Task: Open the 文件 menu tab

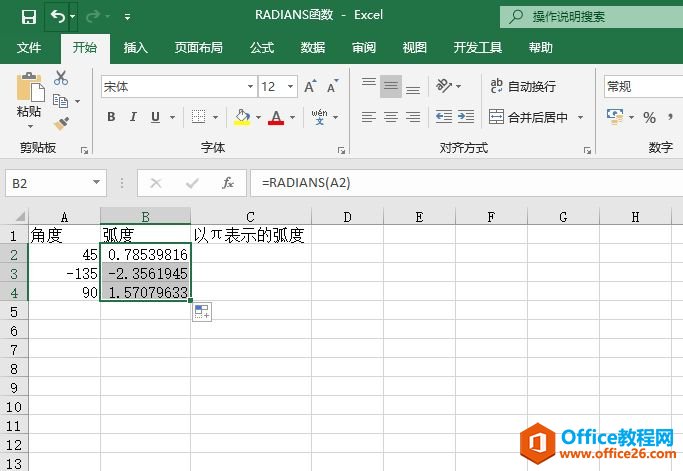Action: [x=29, y=47]
